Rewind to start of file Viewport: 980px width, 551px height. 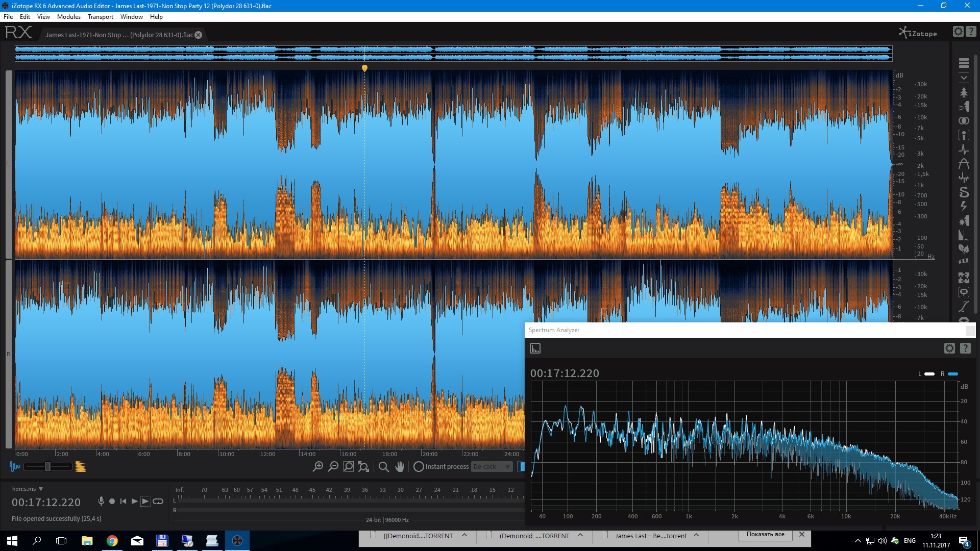point(123,502)
